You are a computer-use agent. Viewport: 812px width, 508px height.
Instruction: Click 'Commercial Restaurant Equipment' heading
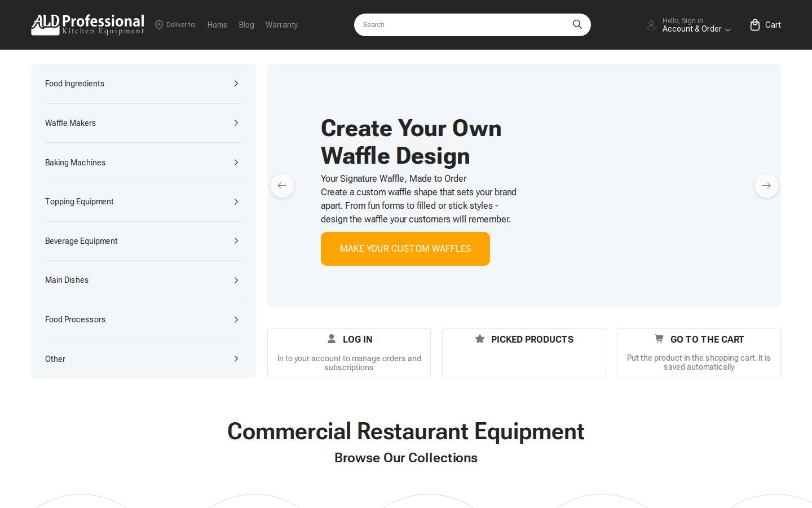coord(406,431)
